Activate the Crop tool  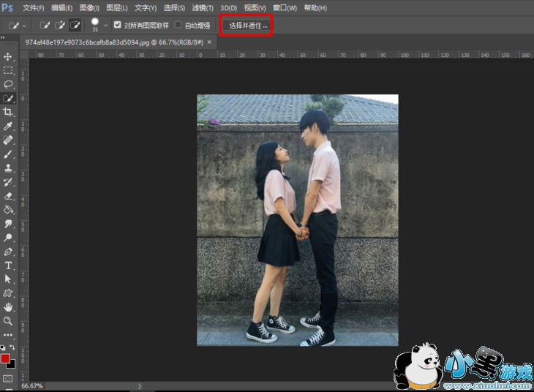point(8,112)
